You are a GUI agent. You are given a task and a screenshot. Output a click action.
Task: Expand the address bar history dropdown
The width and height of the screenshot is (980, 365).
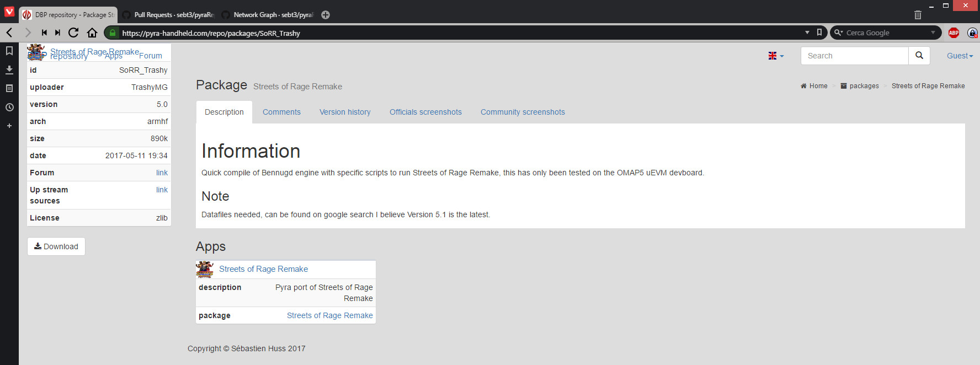[807, 33]
